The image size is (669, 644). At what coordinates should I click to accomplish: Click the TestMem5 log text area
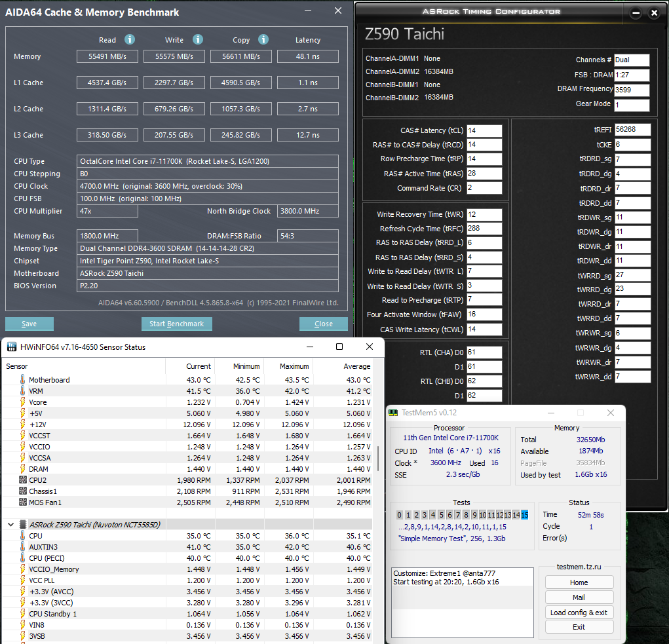(x=463, y=602)
